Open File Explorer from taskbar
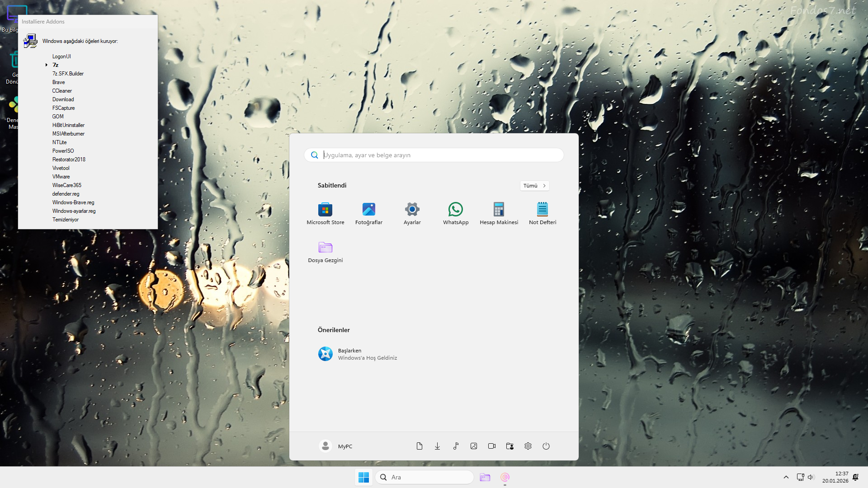The width and height of the screenshot is (868, 488). [x=485, y=477]
